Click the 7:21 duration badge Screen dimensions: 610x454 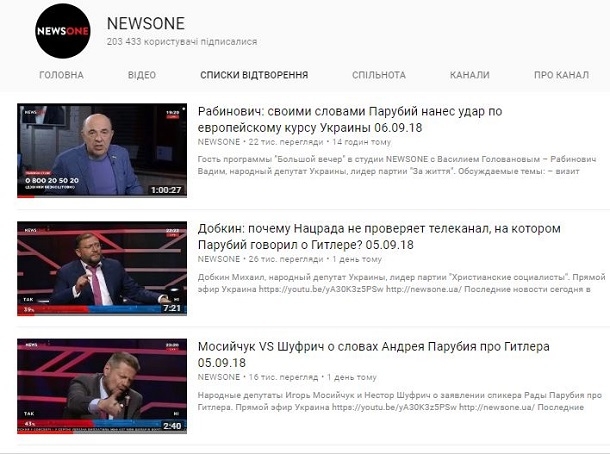pyautogui.click(x=172, y=308)
